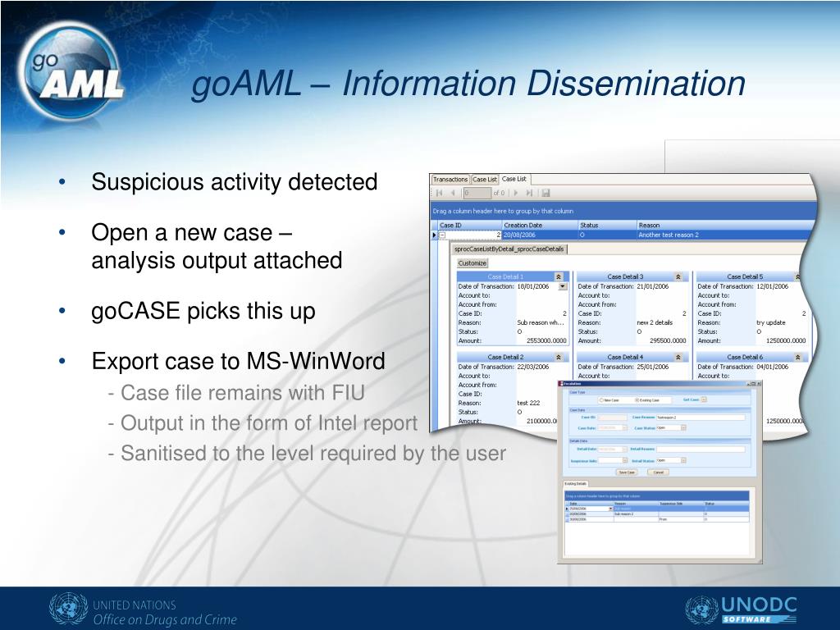Viewport: 840px width, 630px height.
Task: Open the Case Date picker dropdown
Action: coord(624,428)
